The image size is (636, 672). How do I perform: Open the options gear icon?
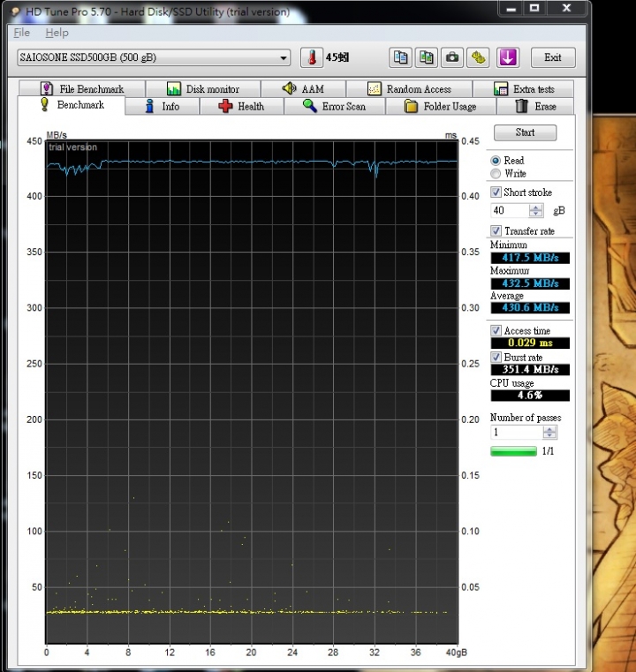(x=478, y=57)
